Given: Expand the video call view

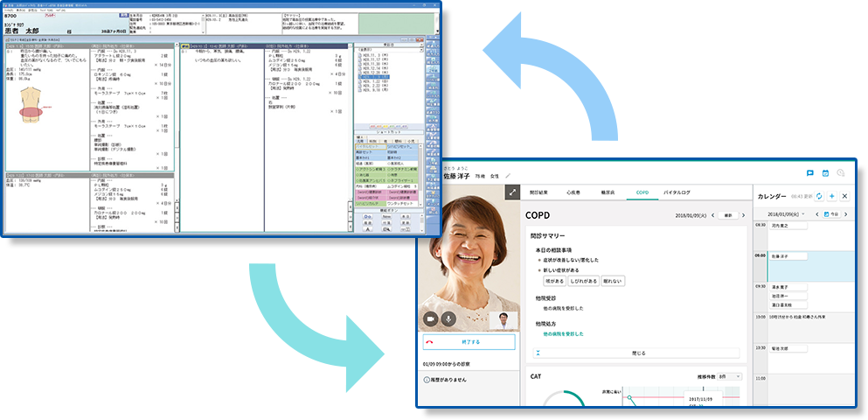Looking at the screenshot, I should 512,192.
